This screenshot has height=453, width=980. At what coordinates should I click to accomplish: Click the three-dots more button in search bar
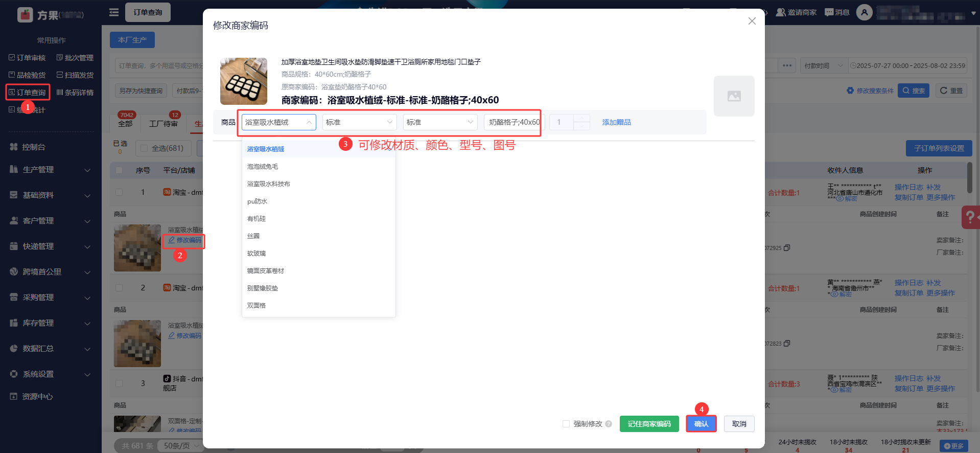tap(787, 65)
